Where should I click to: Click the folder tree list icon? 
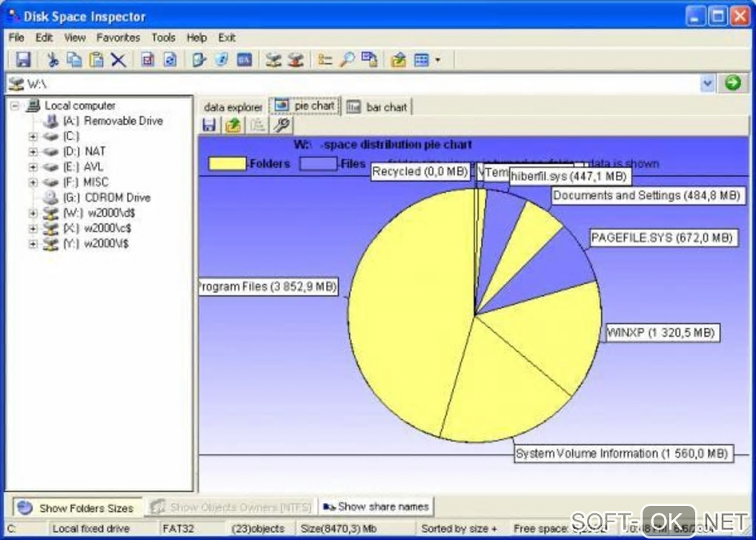click(x=325, y=60)
